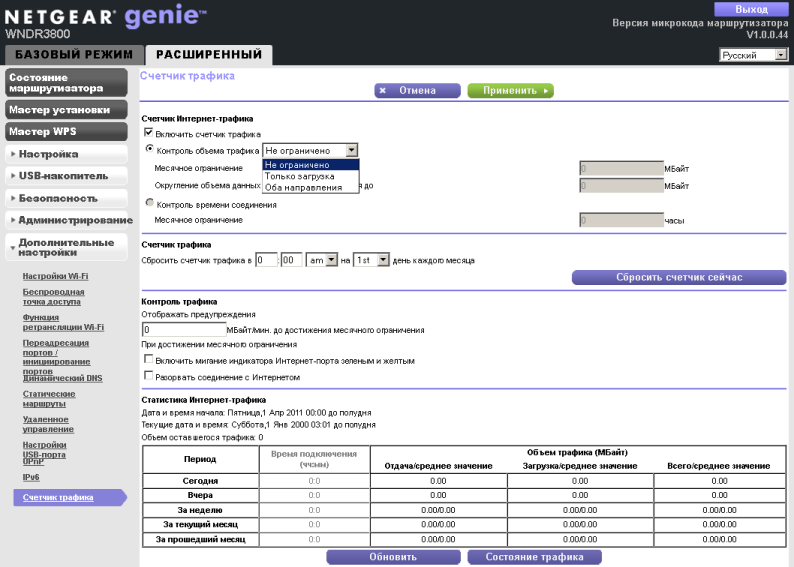The height and width of the screenshot is (567, 794).
Task: Choose Не ограничено in the dropdown list
Action: click(310, 165)
